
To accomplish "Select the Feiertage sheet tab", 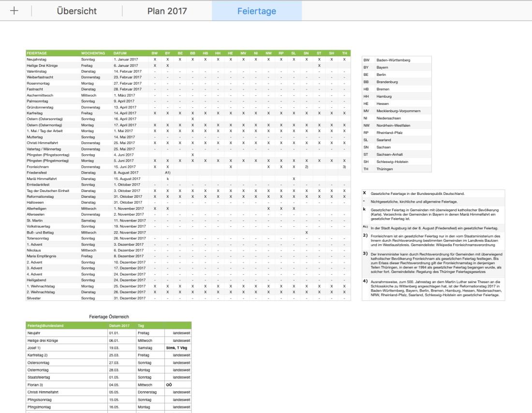I will tap(256, 11).
